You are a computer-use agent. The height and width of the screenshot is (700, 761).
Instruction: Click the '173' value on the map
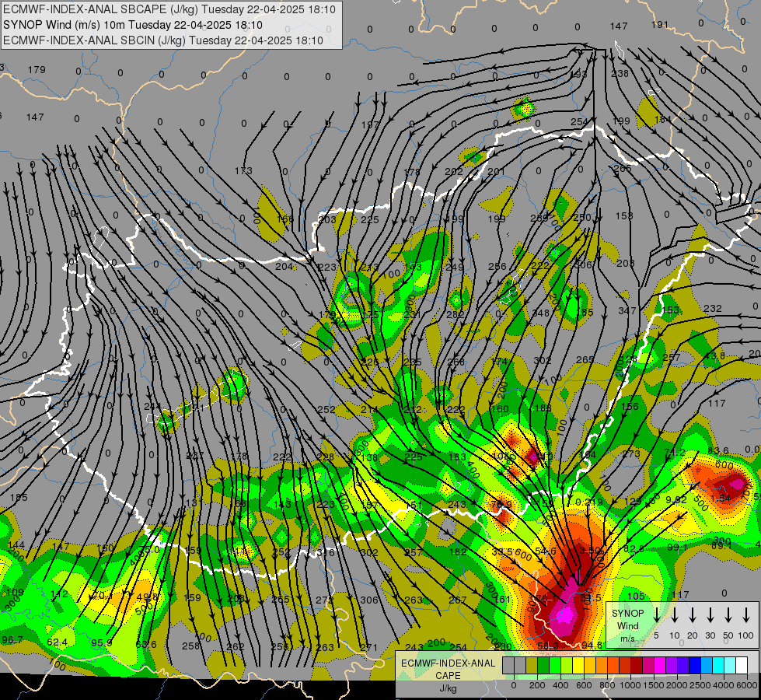(243, 170)
